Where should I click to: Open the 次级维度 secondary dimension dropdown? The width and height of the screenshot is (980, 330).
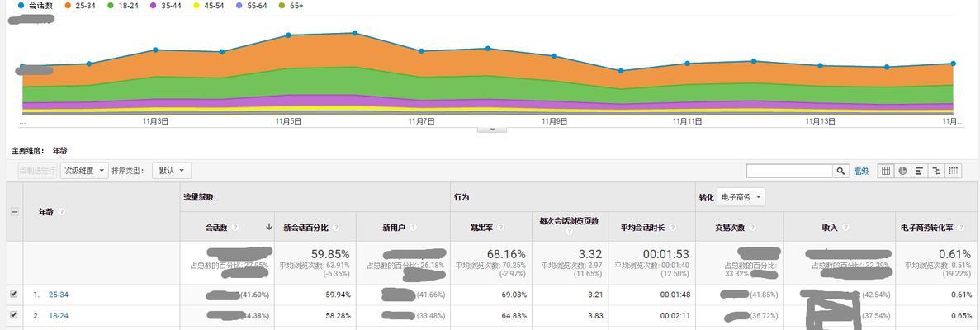point(83,171)
